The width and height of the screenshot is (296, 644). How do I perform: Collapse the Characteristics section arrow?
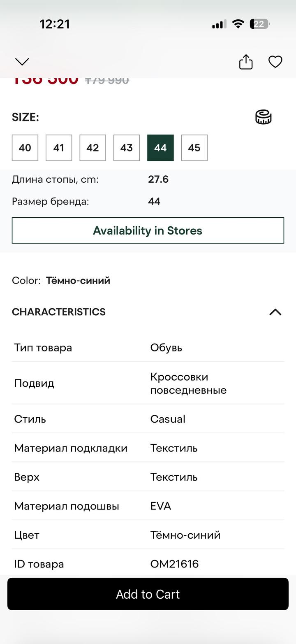[275, 312]
